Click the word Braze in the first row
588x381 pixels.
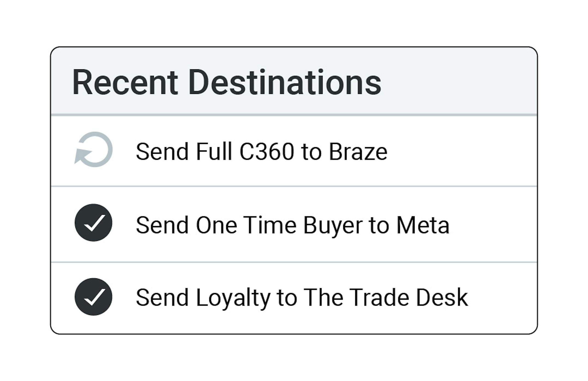point(358,152)
